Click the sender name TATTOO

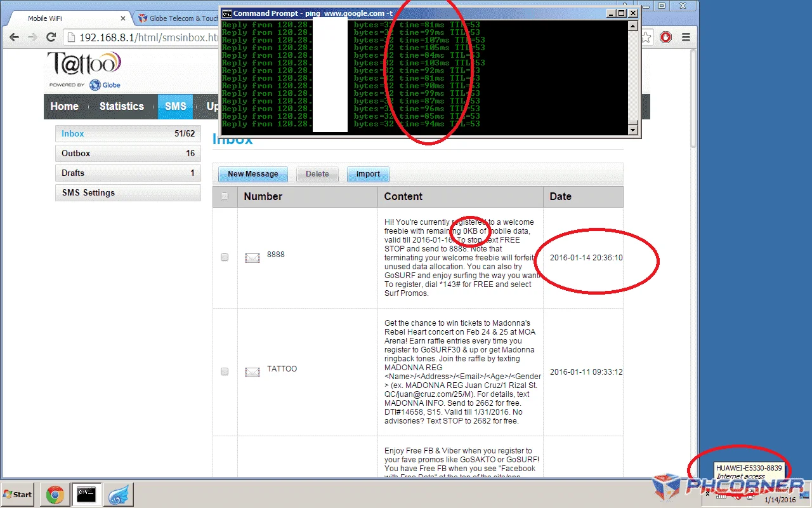(x=282, y=369)
